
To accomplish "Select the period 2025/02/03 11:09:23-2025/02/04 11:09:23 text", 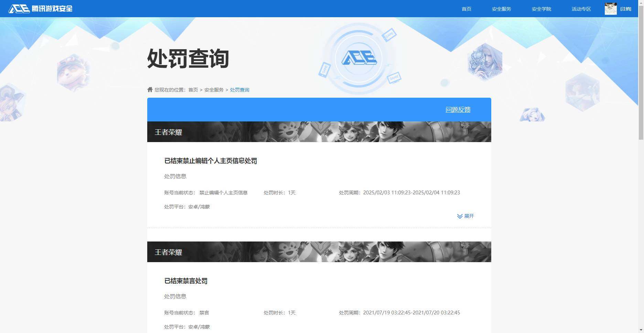I will pos(411,193).
